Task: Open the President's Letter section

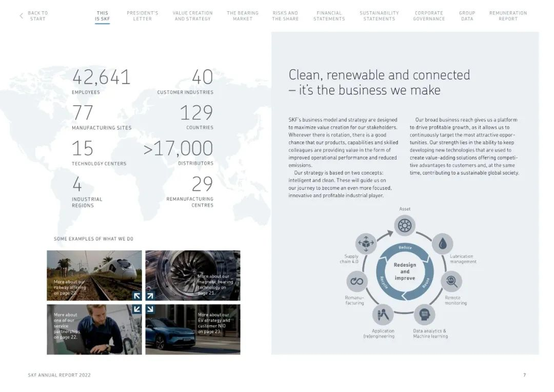Action: point(142,16)
